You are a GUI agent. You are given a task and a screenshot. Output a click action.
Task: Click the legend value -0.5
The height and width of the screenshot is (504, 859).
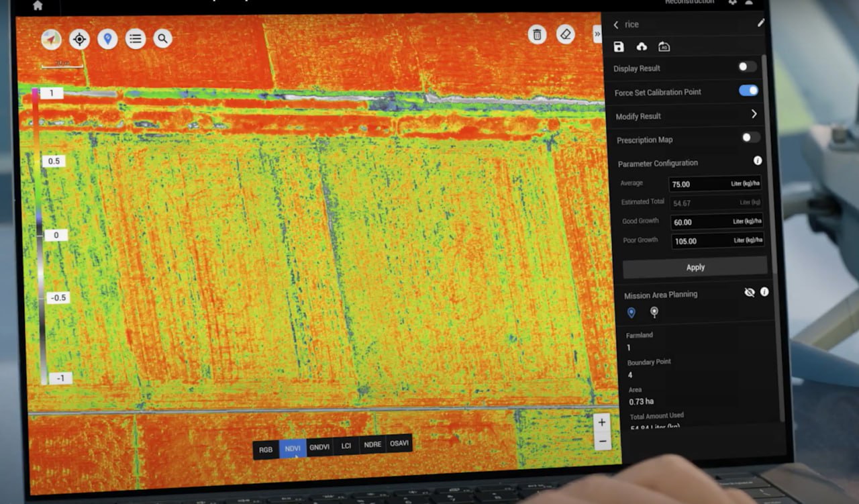pos(57,297)
